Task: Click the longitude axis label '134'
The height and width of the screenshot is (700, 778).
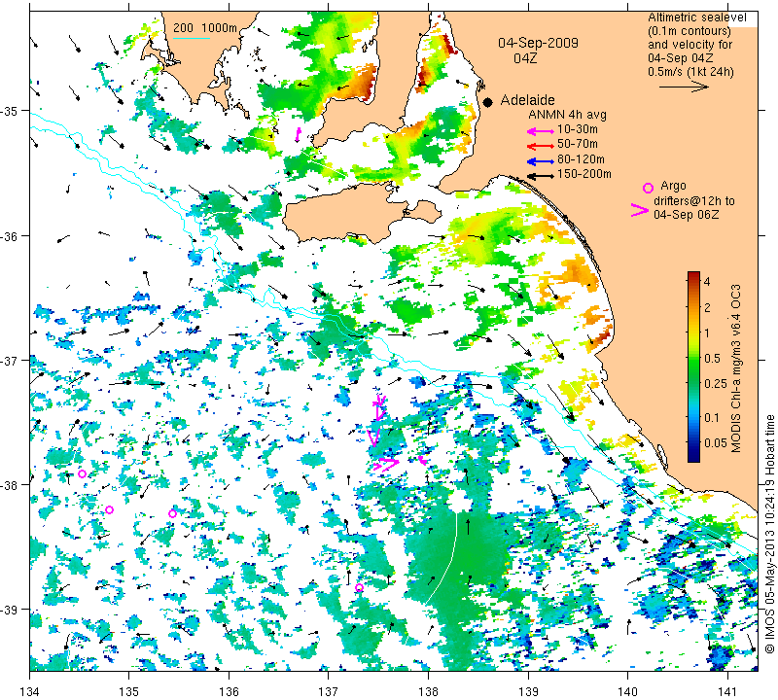Action: click(30, 691)
